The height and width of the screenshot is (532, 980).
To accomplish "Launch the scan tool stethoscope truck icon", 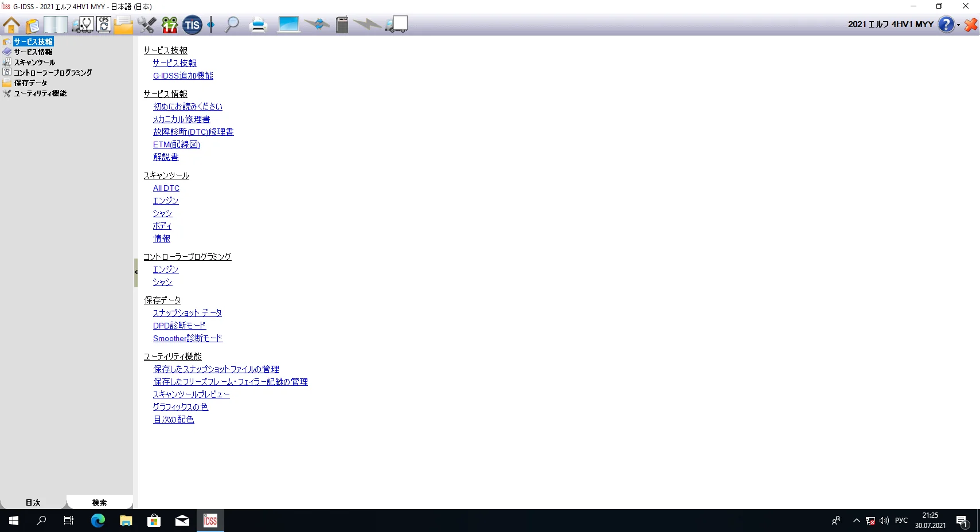I will pos(83,25).
